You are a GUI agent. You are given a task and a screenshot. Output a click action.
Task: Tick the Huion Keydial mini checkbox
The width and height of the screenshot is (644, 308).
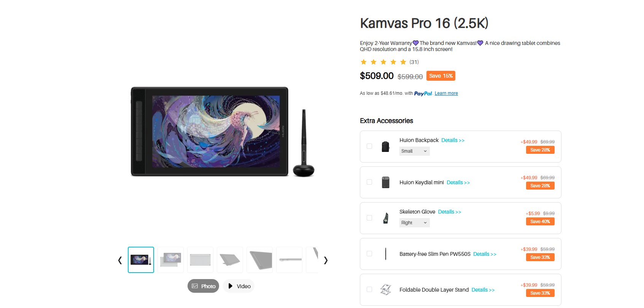point(369,182)
